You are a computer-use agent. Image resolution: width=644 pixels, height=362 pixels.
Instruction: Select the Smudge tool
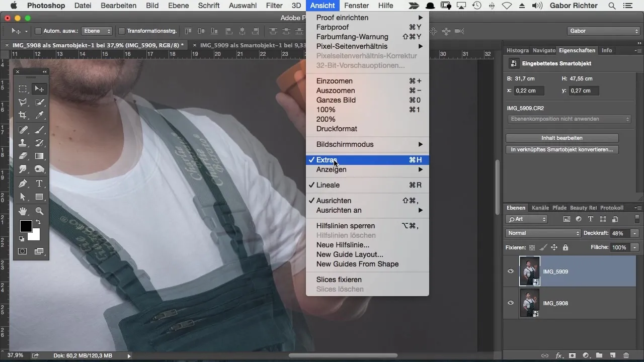pos(23,169)
